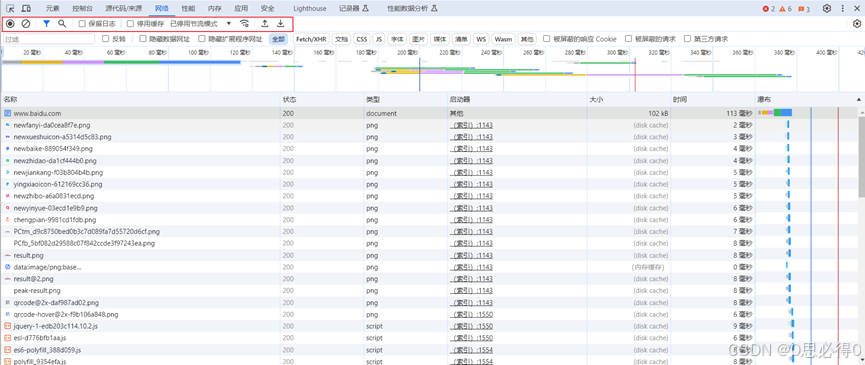This screenshot has height=365, width=865.
Task: Toggle the device toolbar icon
Action: pyautogui.click(x=26, y=8)
